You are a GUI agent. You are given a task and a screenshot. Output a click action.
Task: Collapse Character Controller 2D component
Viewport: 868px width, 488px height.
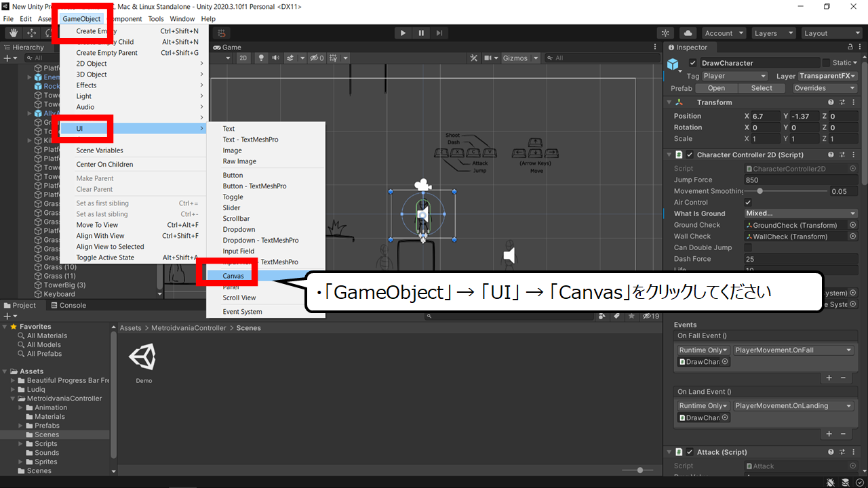coord(669,155)
